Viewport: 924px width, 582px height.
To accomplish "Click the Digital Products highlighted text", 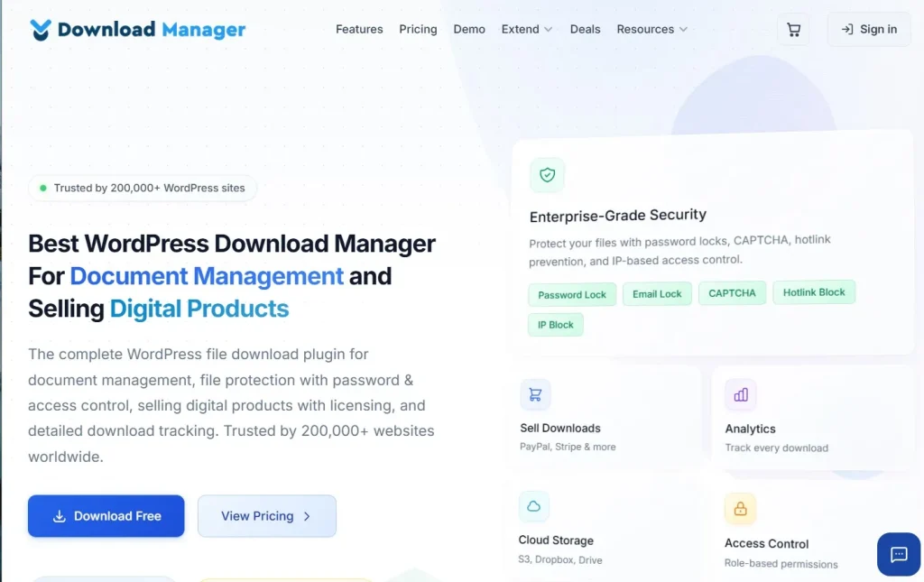I will point(199,309).
